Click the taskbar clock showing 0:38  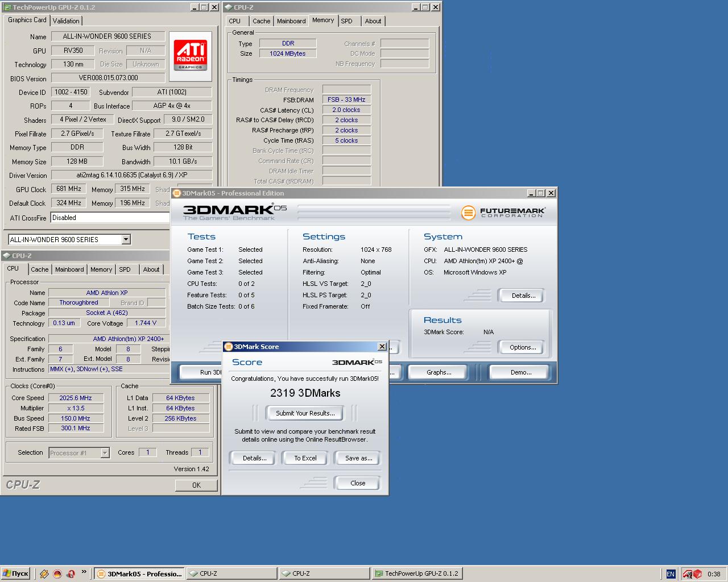click(x=714, y=574)
